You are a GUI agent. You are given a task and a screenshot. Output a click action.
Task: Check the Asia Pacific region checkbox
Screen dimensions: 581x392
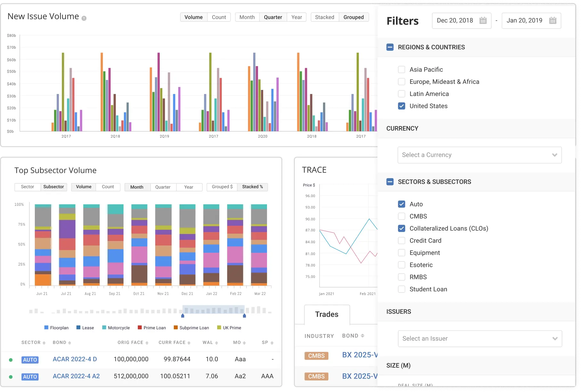tap(401, 69)
